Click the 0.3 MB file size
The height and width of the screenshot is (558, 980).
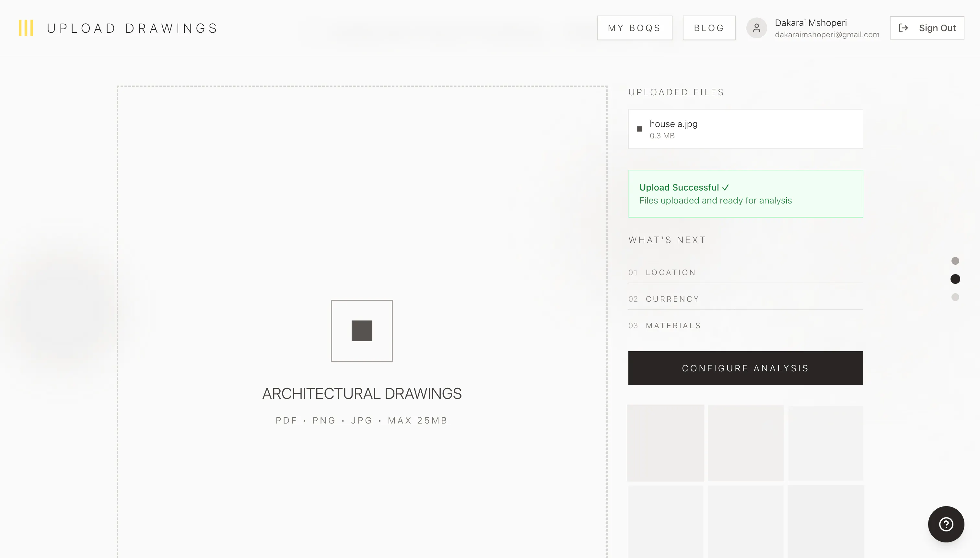(662, 136)
